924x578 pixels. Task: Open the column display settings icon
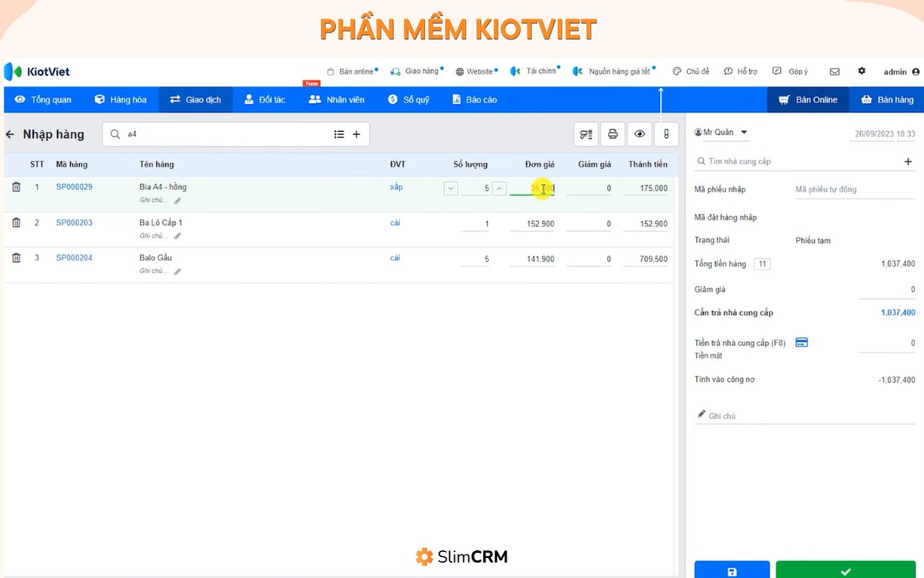point(585,134)
